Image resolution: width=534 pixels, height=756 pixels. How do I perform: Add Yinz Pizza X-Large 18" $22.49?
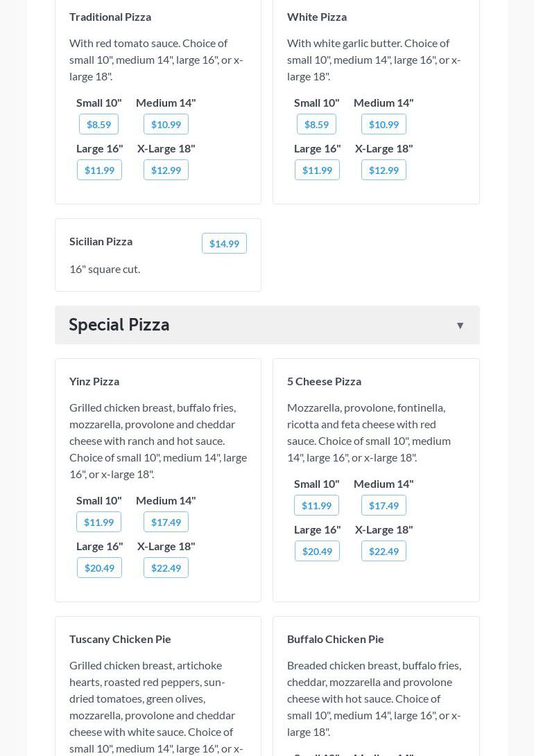coord(166,568)
